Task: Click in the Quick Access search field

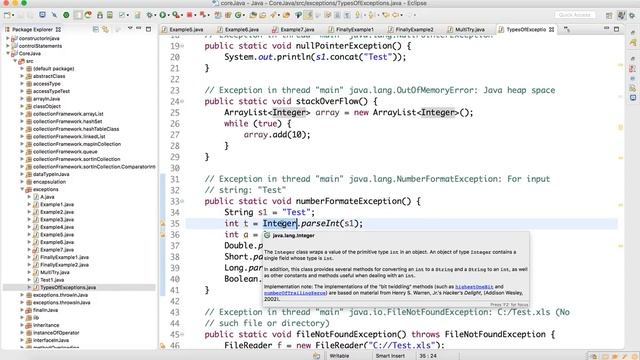Action: point(575,15)
